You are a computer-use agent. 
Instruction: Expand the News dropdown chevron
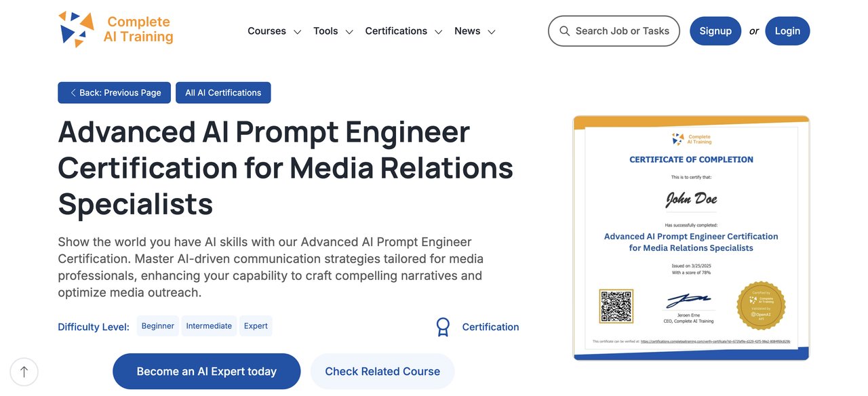point(492,32)
